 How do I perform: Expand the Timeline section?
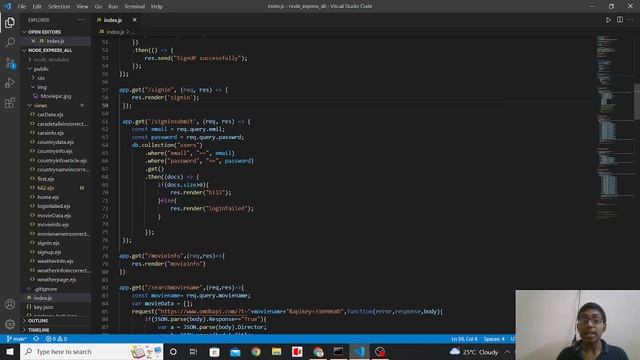[x=39, y=330]
